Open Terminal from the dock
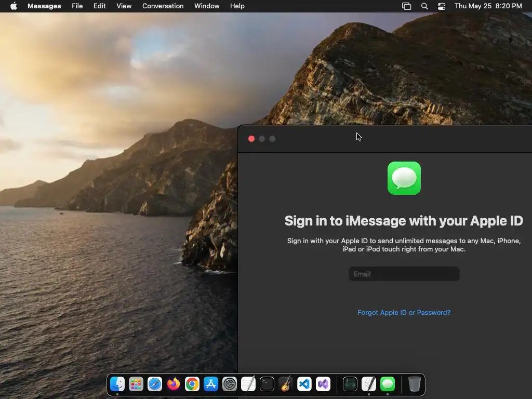 (267, 384)
